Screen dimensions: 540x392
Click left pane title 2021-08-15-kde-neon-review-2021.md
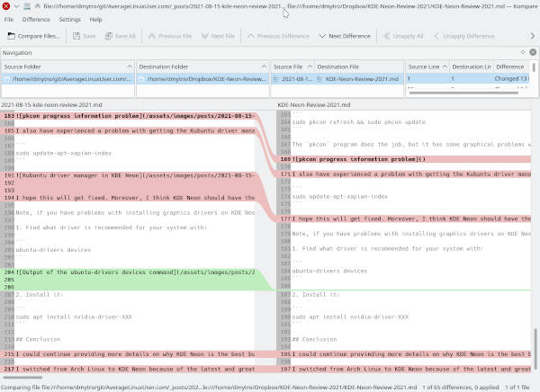[51, 104]
